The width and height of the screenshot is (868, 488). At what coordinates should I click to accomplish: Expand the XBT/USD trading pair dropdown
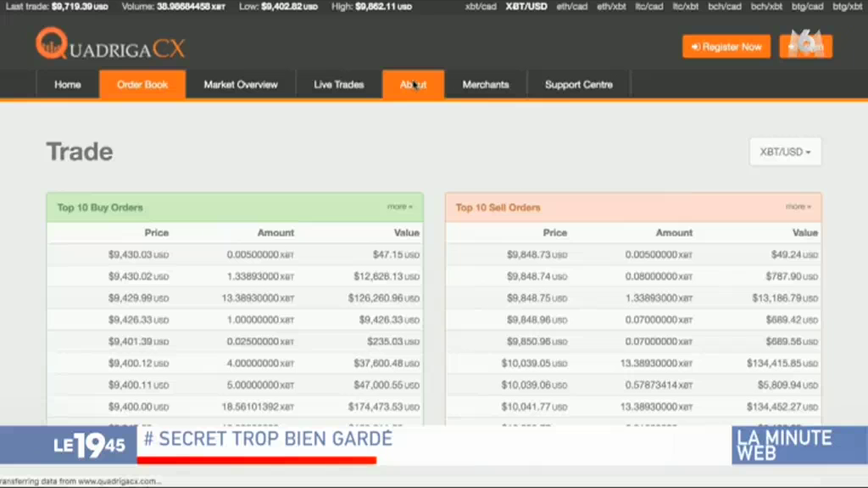[x=785, y=152]
